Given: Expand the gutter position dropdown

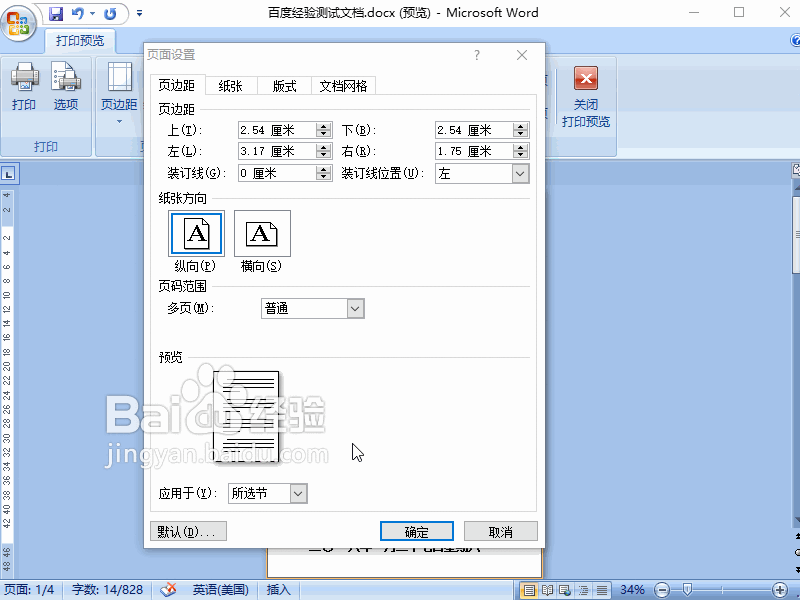Looking at the screenshot, I should tap(519, 173).
